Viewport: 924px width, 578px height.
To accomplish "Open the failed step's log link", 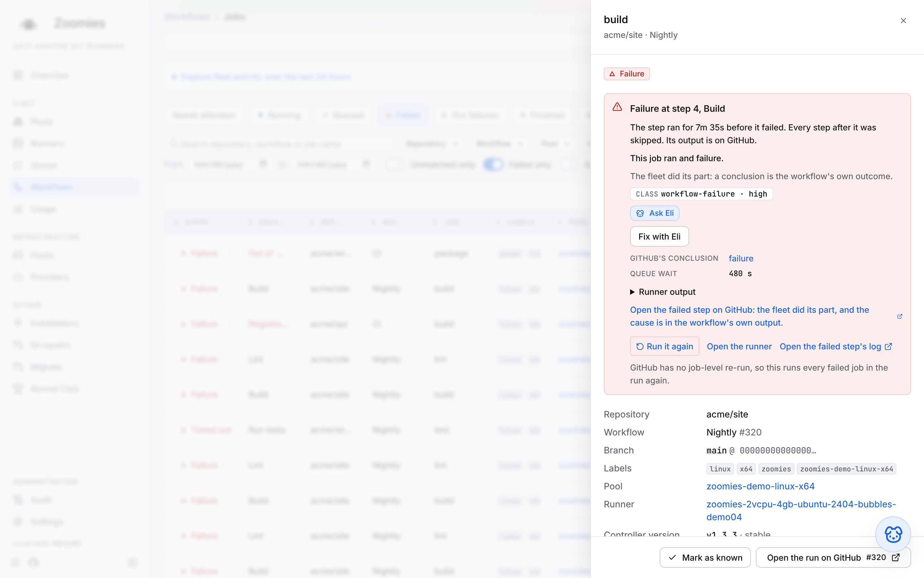I will tap(836, 346).
